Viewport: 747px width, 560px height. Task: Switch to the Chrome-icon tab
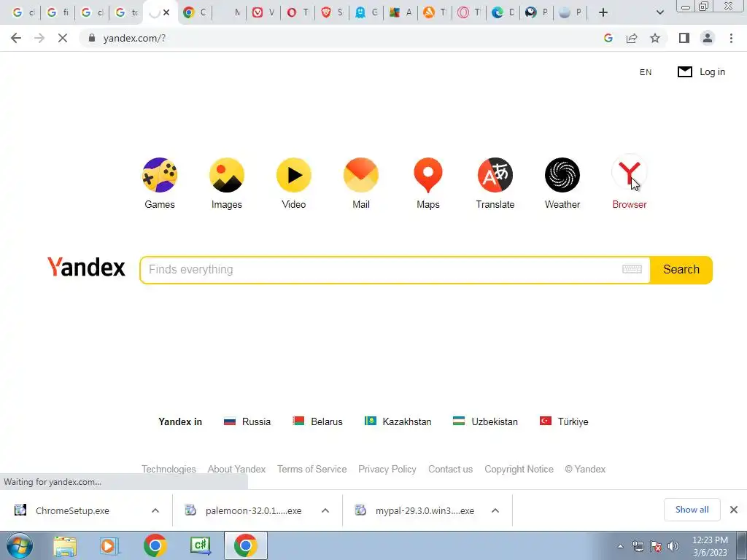(x=194, y=12)
